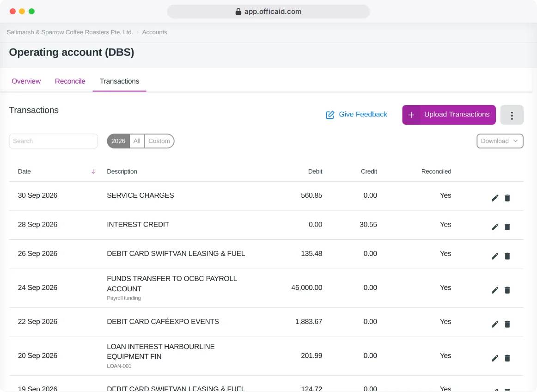This screenshot has height=392, width=537.
Task: Delete the OCBC PAYROLL funds transfer row
Action: pyautogui.click(x=507, y=290)
